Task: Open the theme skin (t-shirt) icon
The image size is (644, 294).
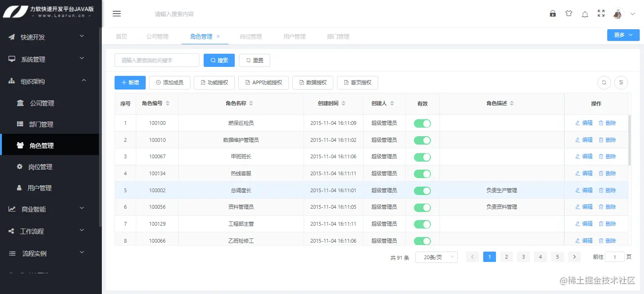Action: click(569, 14)
